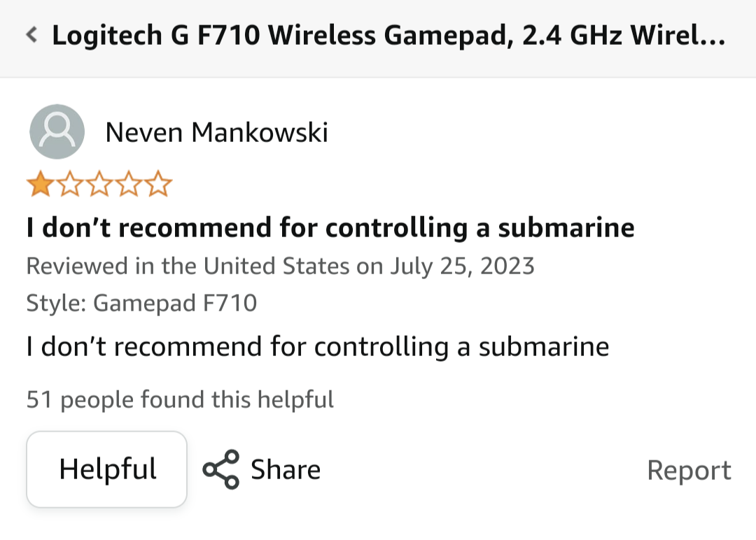Image resolution: width=756 pixels, height=540 pixels.
Task: Open the bold review headline about submarine
Action: (x=330, y=227)
